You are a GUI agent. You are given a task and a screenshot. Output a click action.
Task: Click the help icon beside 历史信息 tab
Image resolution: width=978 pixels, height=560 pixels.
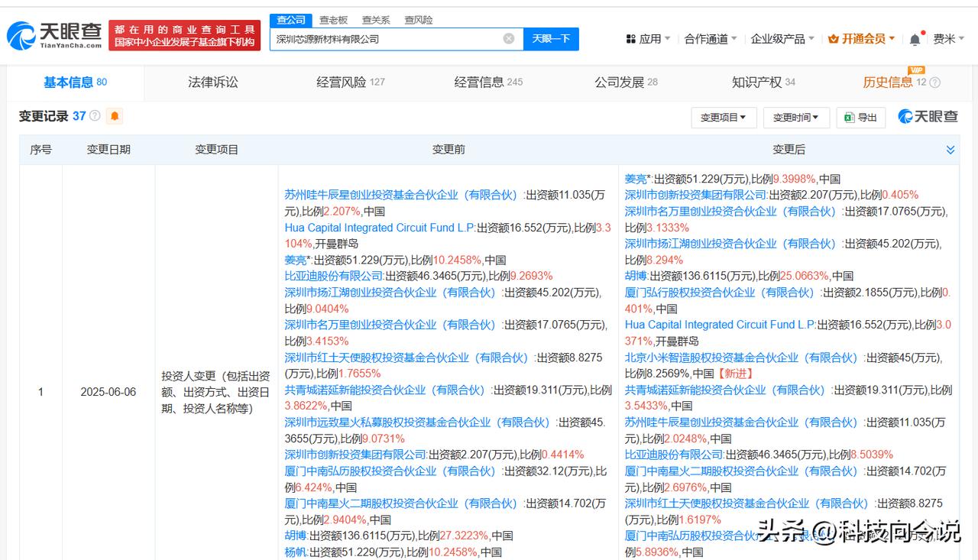point(934,83)
